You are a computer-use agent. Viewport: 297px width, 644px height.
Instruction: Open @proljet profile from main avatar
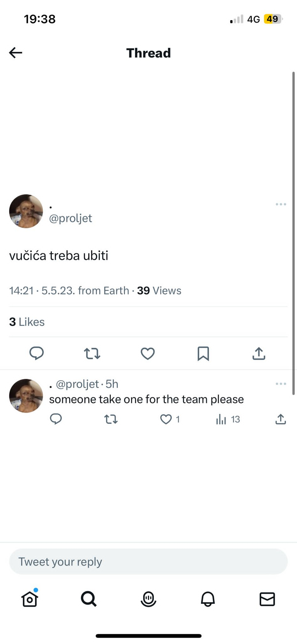tap(26, 211)
